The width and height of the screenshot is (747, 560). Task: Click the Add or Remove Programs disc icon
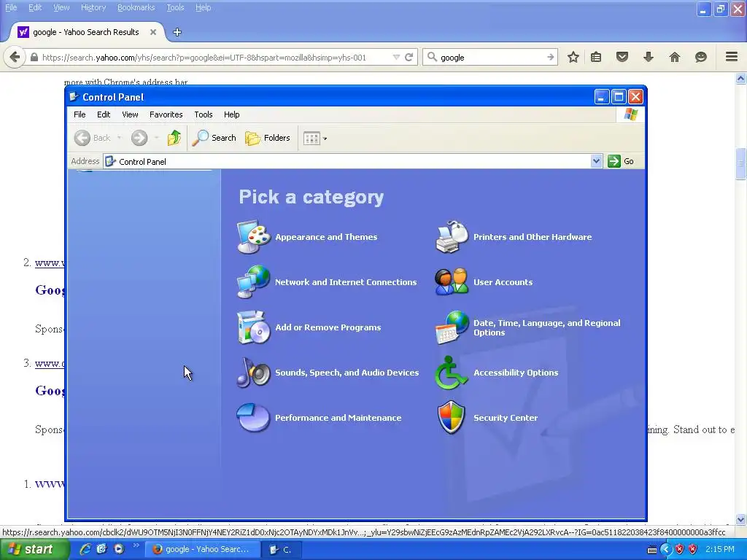tap(253, 327)
